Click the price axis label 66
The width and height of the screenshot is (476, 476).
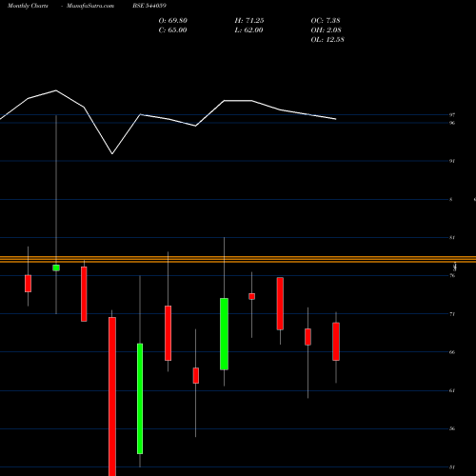[452, 352]
